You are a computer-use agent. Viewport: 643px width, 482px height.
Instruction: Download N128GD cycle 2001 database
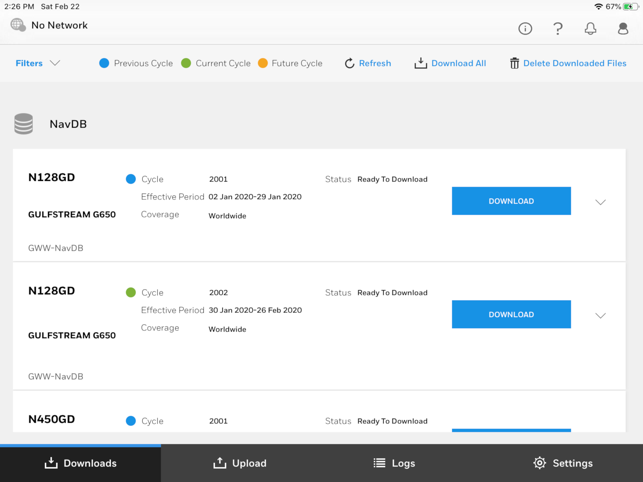[x=511, y=201]
